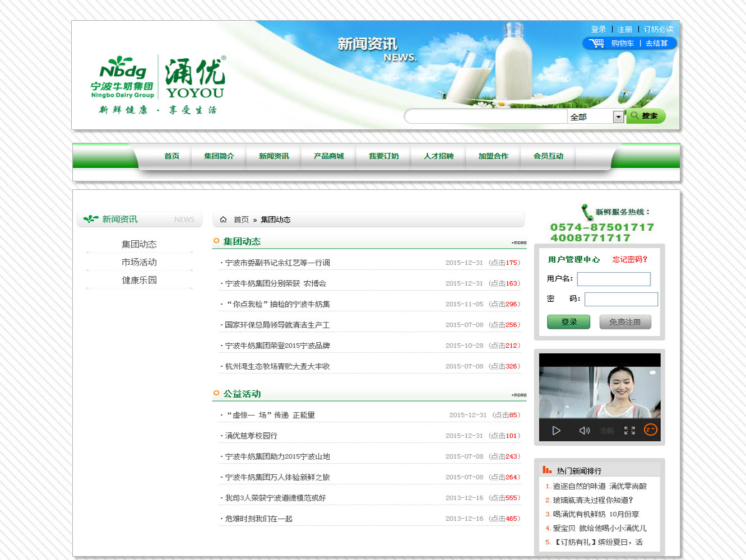Click the 免费注册 register button
This screenshot has width=746, height=560.
(x=625, y=322)
